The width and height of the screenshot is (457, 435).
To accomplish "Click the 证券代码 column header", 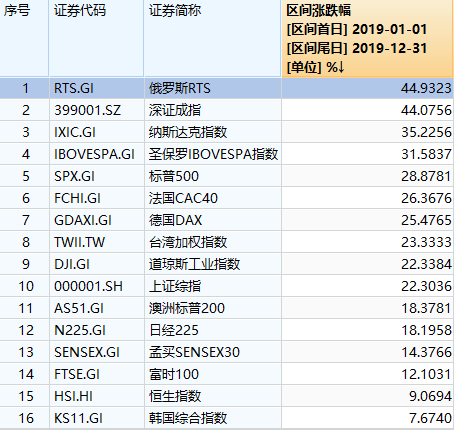I will pyautogui.click(x=96, y=38).
